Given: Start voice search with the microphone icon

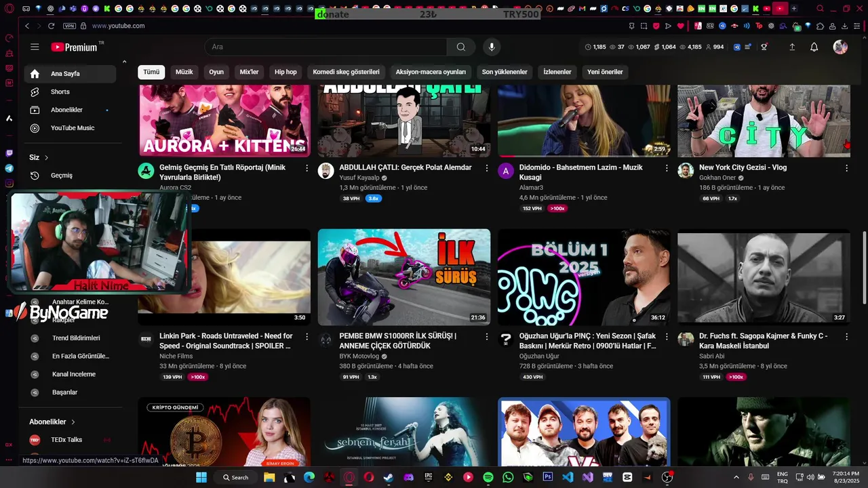Looking at the screenshot, I should point(492,47).
